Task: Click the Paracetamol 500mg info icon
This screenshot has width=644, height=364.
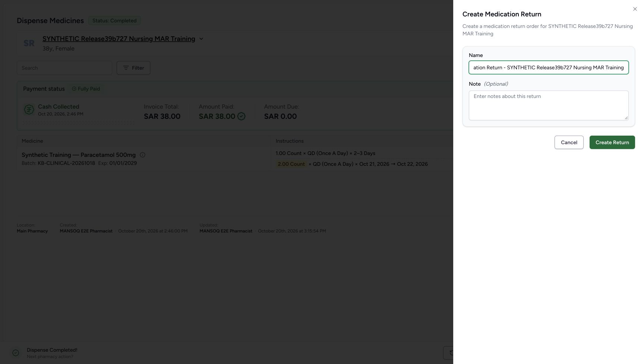Action: [x=142, y=155]
